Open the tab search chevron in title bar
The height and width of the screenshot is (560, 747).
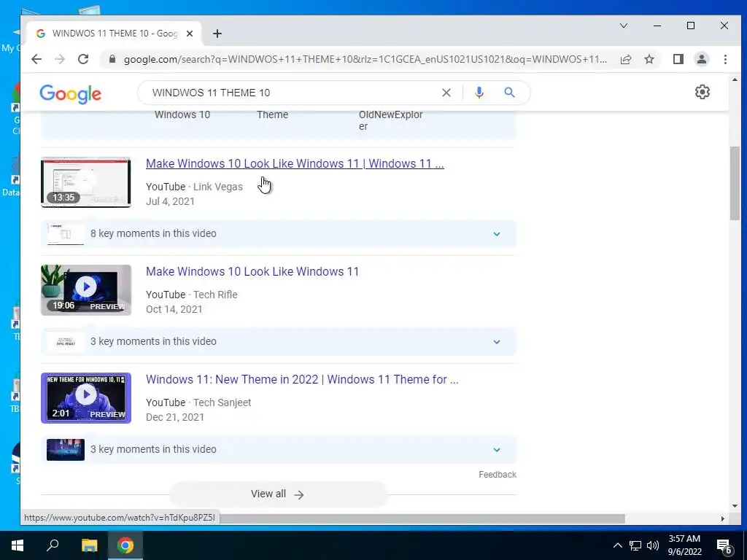(623, 26)
